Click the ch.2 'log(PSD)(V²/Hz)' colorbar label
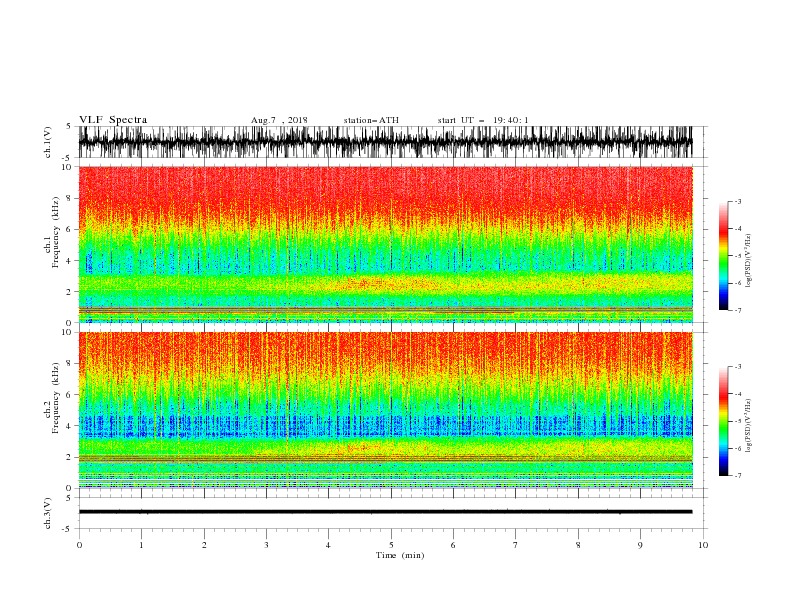This screenshot has height=612, width=792. pyautogui.click(x=749, y=426)
